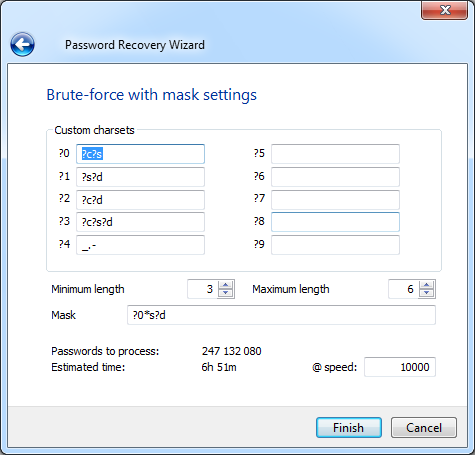This screenshot has height=455, width=475.
Task: Click the Mask input field
Action: [x=281, y=315]
